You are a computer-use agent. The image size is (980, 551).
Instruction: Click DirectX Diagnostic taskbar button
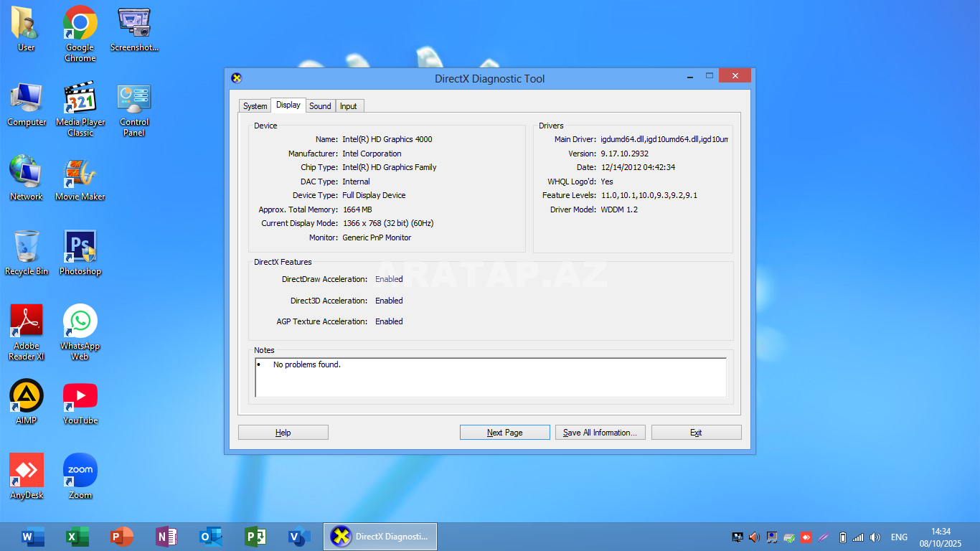380,537
